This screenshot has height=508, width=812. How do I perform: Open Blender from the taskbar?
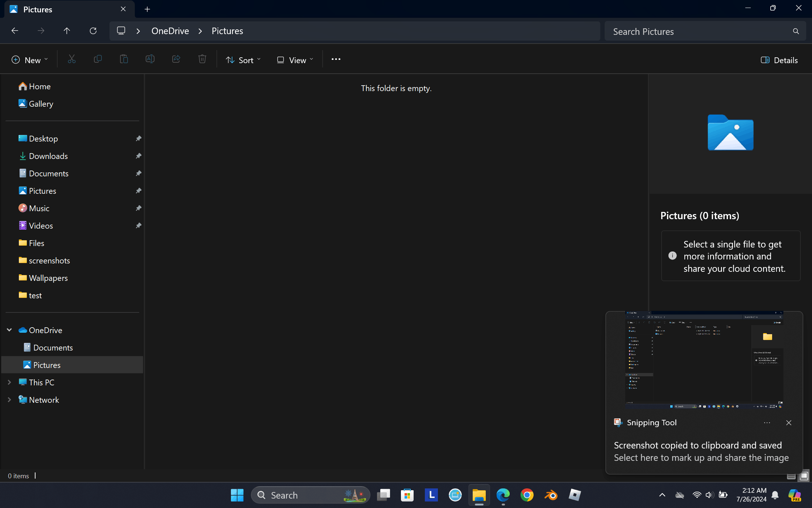tap(551, 495)
